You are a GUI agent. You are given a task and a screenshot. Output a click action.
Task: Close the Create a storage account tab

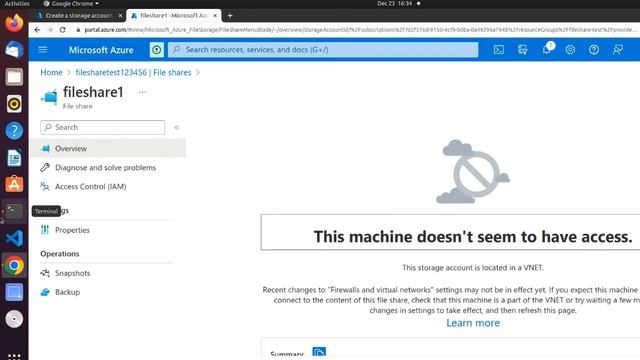pos(120,16)
